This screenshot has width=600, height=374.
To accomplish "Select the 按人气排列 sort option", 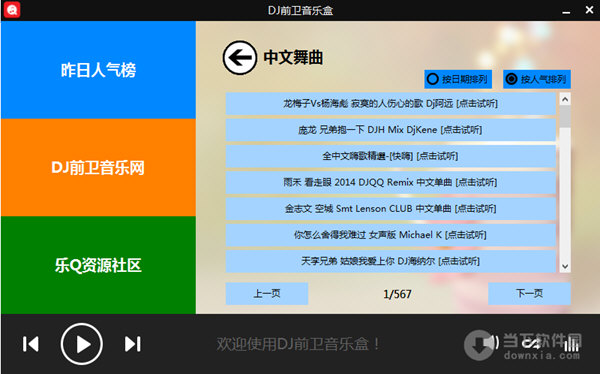I will pos(536,79).
